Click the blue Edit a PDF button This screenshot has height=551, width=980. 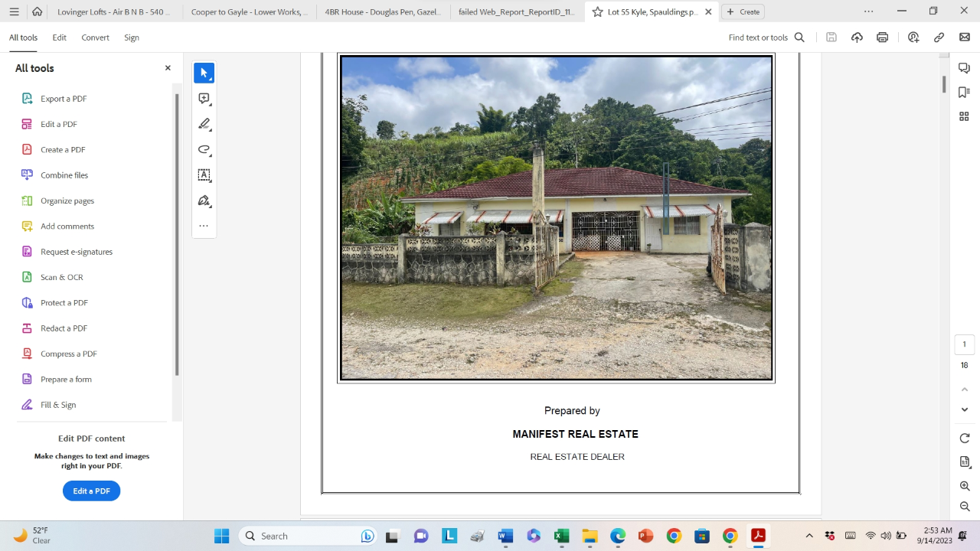(91, 491)
